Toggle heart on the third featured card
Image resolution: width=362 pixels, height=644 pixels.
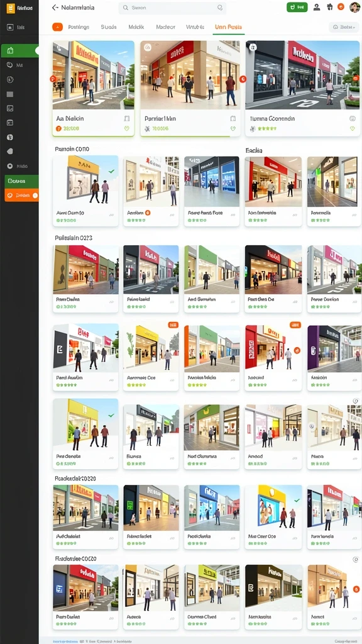[x=352, y=128]
